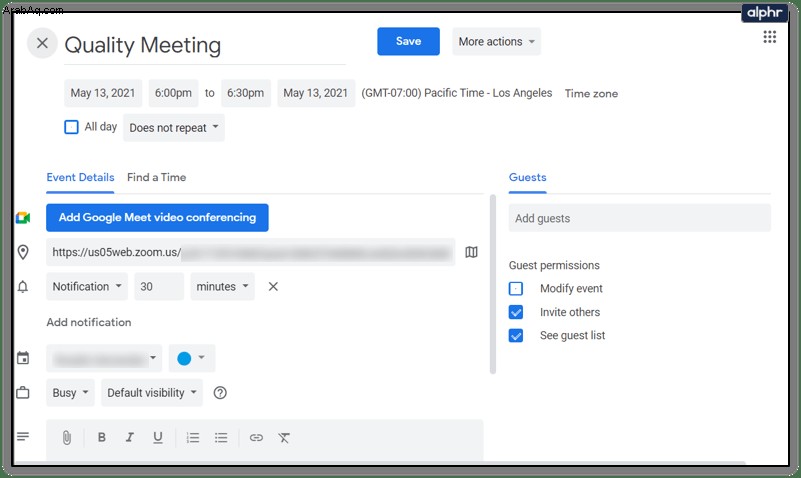
Task: Click the description lines icon
Action: click(x=23, y=437)
